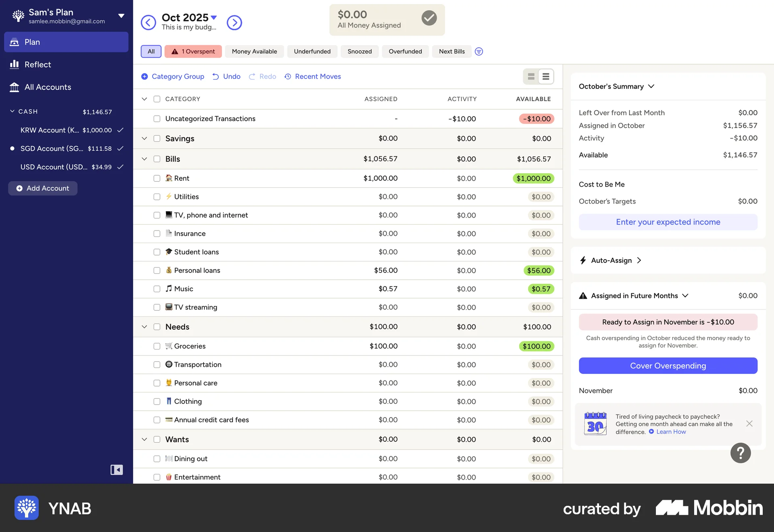The height and width of the screenshot is (532, 774).
Task: Click the Student loans graduation cap icon
Action: (169, 251)
